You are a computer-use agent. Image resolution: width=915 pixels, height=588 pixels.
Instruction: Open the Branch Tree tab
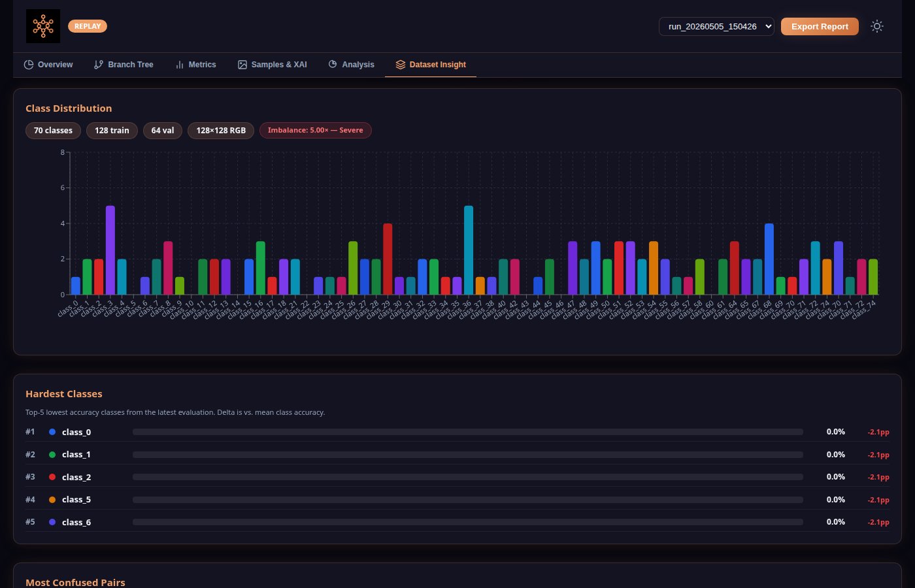pos(124,65)
